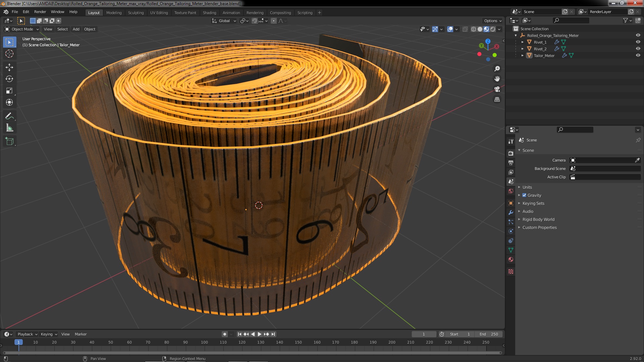Click the End frame field
Viewport: 644px width, 362px height.
489,334
